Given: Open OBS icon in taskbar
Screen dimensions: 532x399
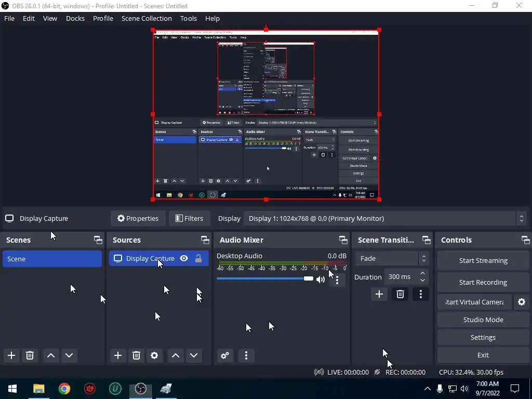Looking at the screenshot, I should click(140, 389).
